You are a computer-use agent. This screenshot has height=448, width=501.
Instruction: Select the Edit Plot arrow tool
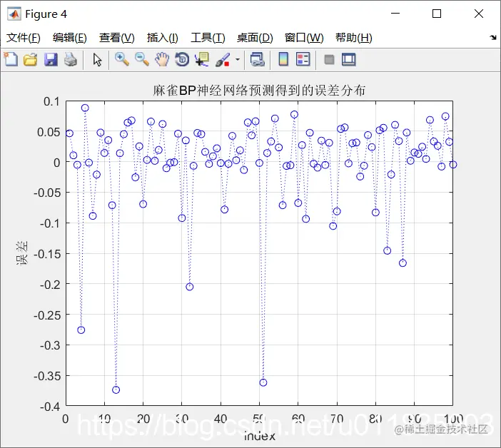coord(97,60)
